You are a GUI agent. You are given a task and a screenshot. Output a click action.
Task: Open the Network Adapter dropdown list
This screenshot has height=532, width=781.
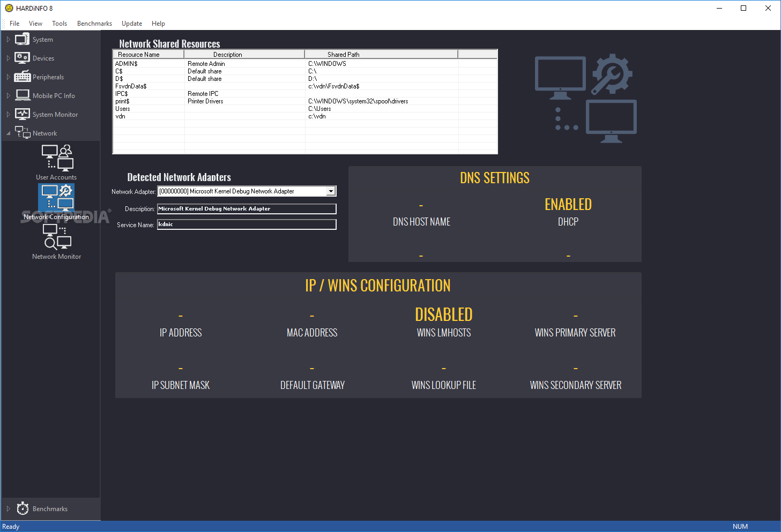coord(331,191)
